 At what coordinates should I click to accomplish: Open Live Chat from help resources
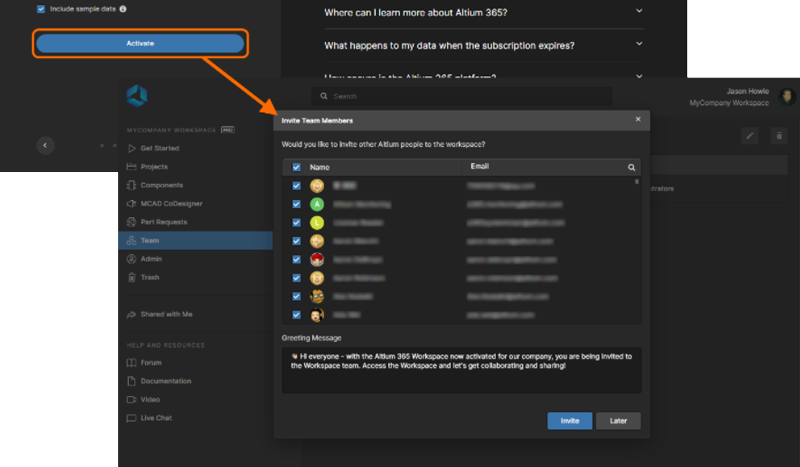[x=156, y=417]
